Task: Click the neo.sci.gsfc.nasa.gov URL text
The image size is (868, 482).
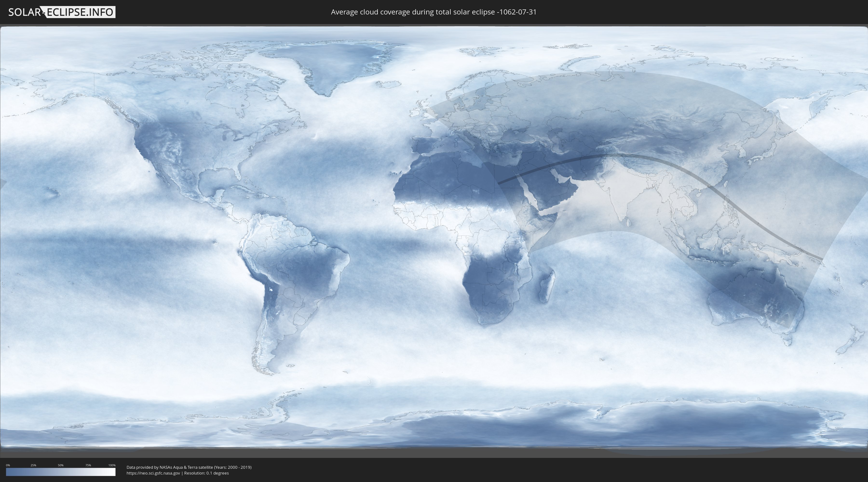Action: [x=153, y=473]
